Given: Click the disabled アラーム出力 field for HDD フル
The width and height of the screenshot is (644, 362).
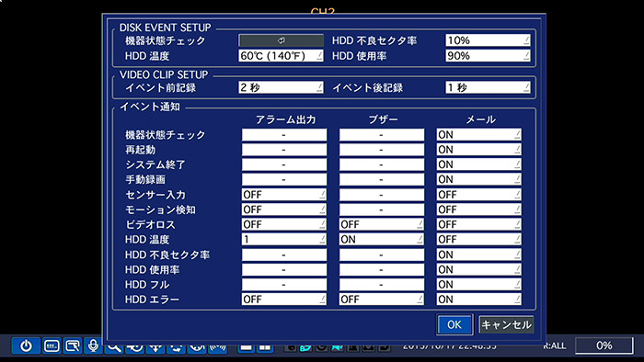Looking at the screenshot, I should [284, 285].
